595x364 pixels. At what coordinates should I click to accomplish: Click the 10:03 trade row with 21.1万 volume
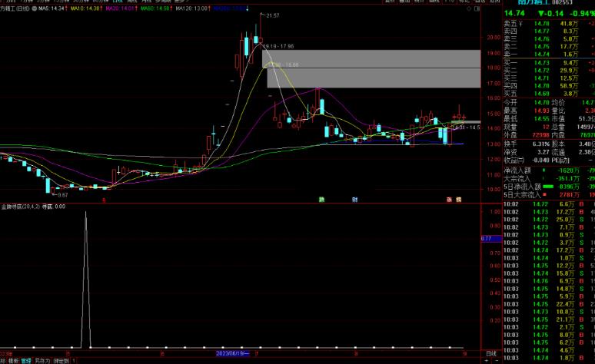click(549, 319)
